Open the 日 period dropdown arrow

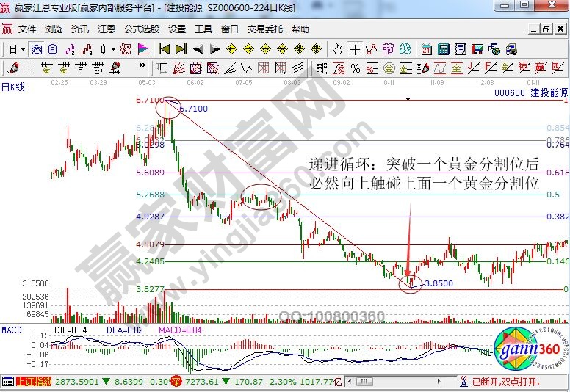pos(24,49)
